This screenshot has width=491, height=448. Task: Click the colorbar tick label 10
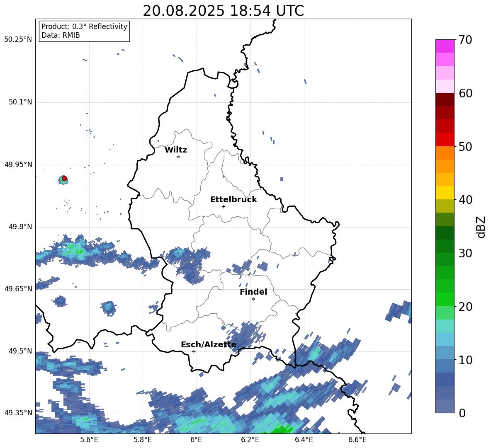click(x=465, y=360)
